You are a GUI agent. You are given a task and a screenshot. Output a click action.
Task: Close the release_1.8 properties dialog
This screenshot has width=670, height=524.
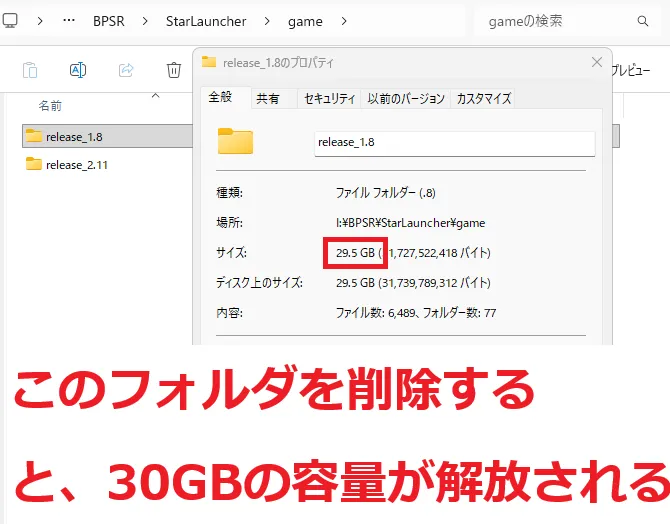597,62
